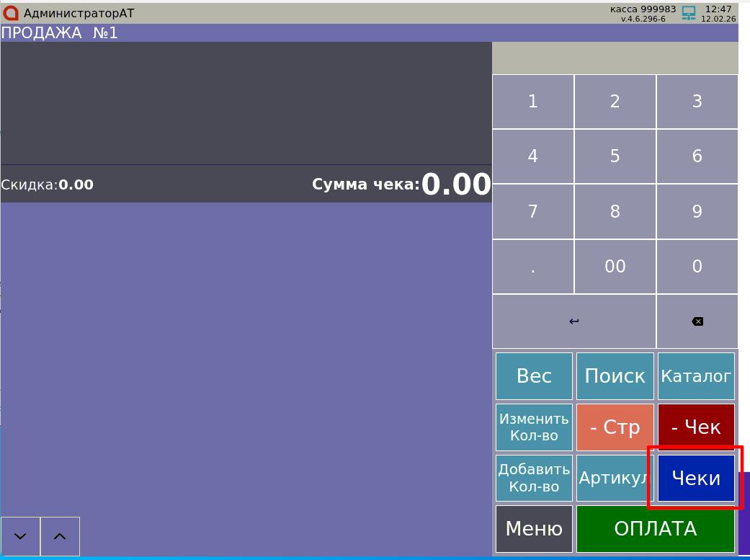Click the numeric input display field
This screenshot has width=750, height=560.
pos(615,58)
